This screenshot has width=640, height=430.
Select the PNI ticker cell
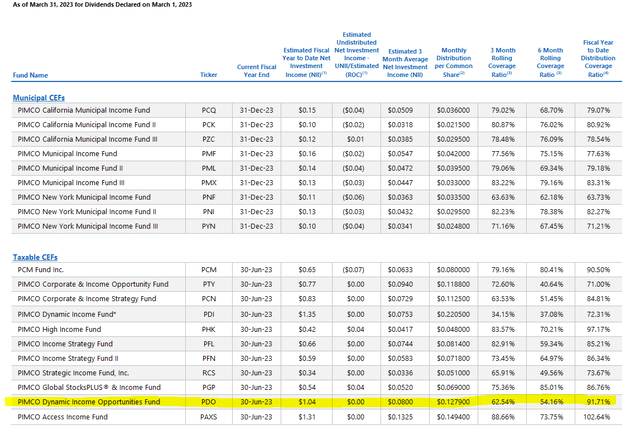click(209, 212)
